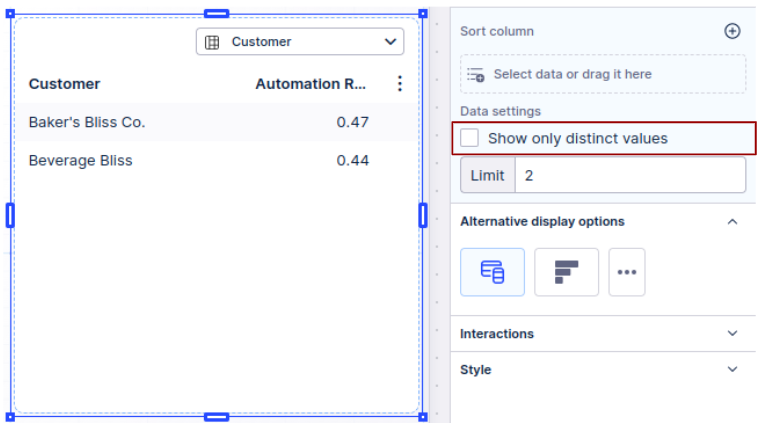
Task: Click the Customer column header
Action: click(x=65, y=84)
